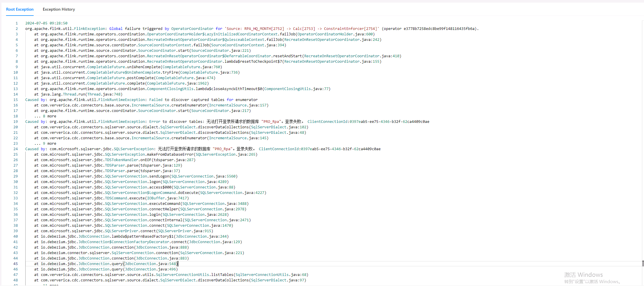Click Thread.java:748 reference

point(104,94)
